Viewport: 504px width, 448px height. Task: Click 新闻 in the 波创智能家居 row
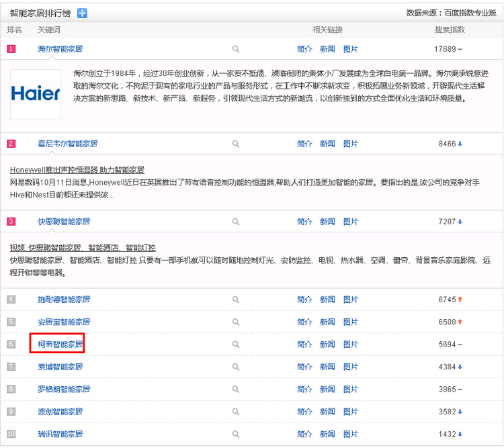[327, 411]
